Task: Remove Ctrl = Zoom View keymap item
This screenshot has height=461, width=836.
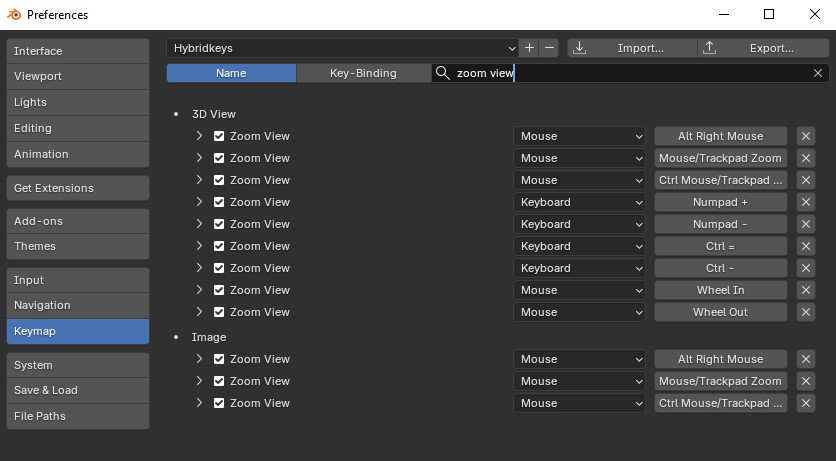Action: (x=806, y=246)
